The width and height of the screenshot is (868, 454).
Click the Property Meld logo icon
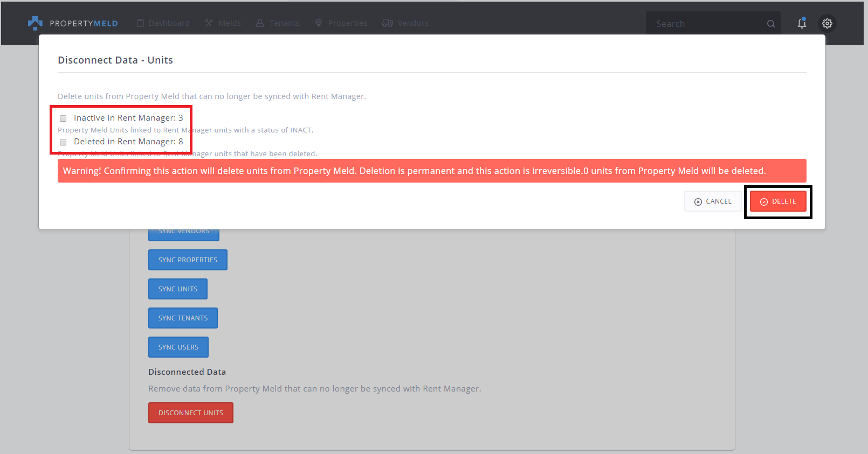[35, 23]
